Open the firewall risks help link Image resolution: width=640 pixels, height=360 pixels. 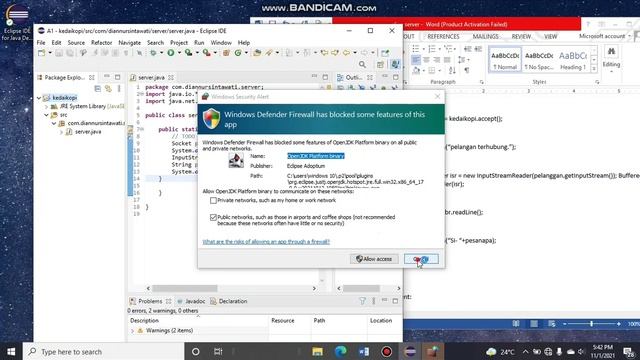[x=266, y=242]
